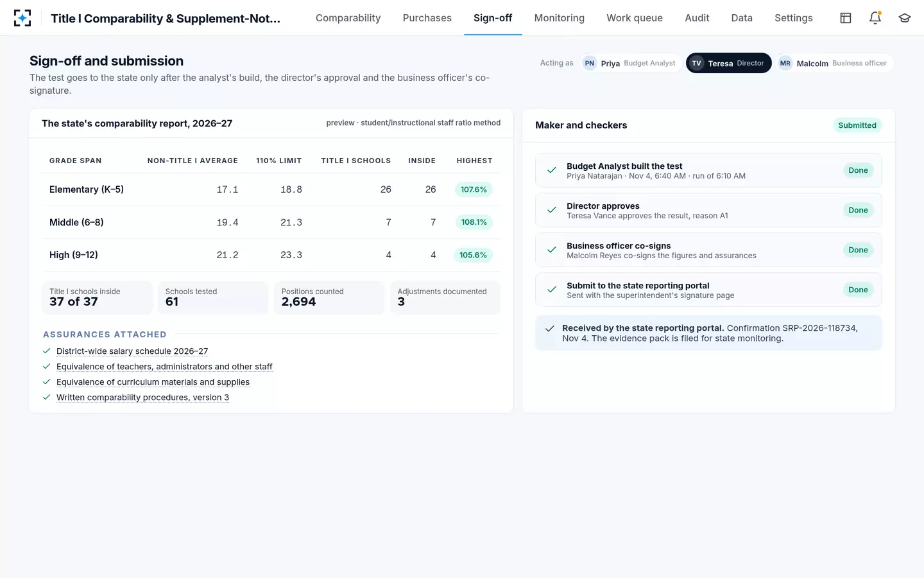Click the checkmark beside Budget Analyst built the test
Viewport: 924px width, 578px height.
click(551, 170)
